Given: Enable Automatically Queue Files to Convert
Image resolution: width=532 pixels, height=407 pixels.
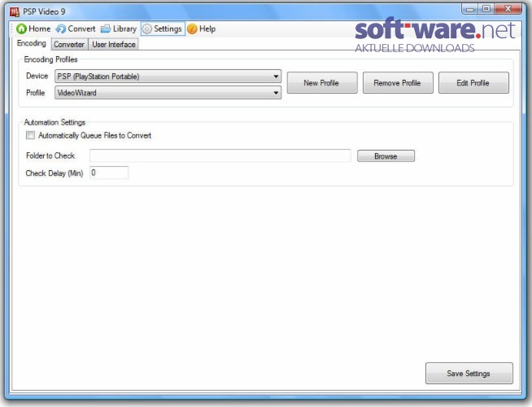Looking at the screenshot, I should [x=30, y=135].
